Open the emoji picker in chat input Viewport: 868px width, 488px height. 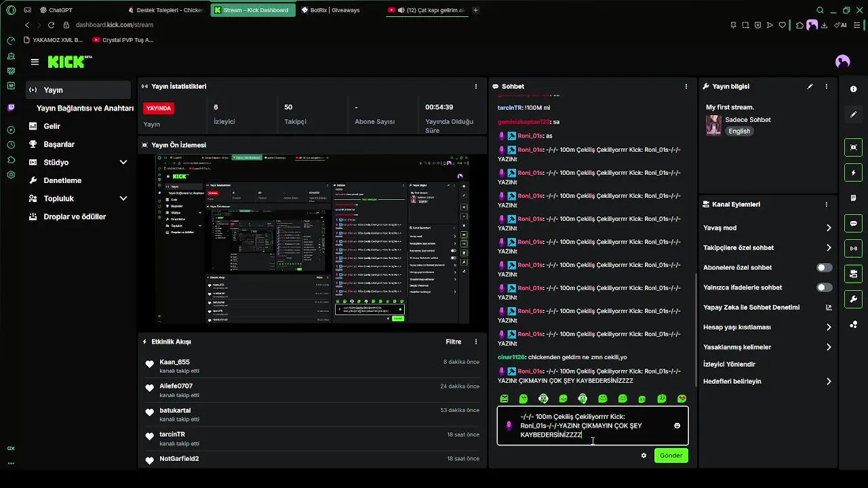pyautogui.click(x=677, y=426)
